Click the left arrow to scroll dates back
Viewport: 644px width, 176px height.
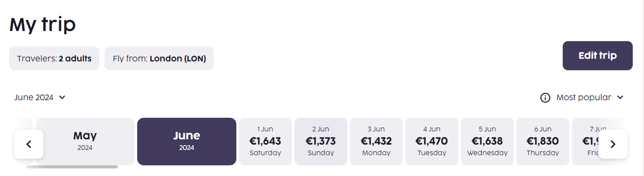[x=29, y=144]
